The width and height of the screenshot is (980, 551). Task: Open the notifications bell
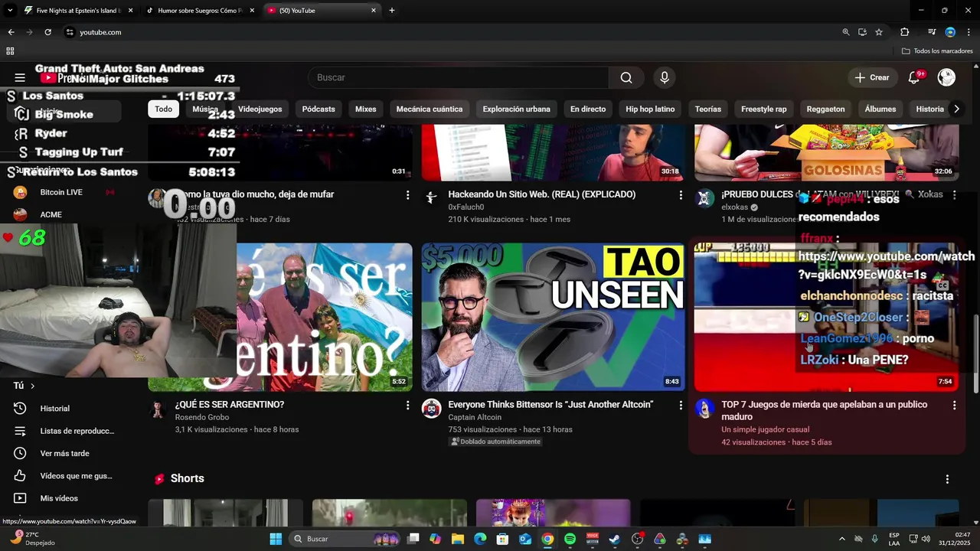pyautogui.click(x=913, y=77)
